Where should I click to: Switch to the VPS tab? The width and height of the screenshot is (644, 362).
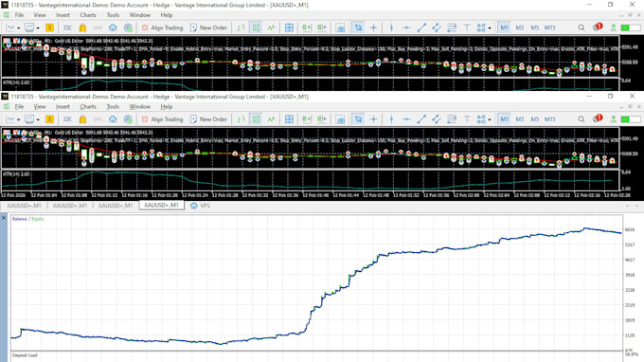pos(201,206)
